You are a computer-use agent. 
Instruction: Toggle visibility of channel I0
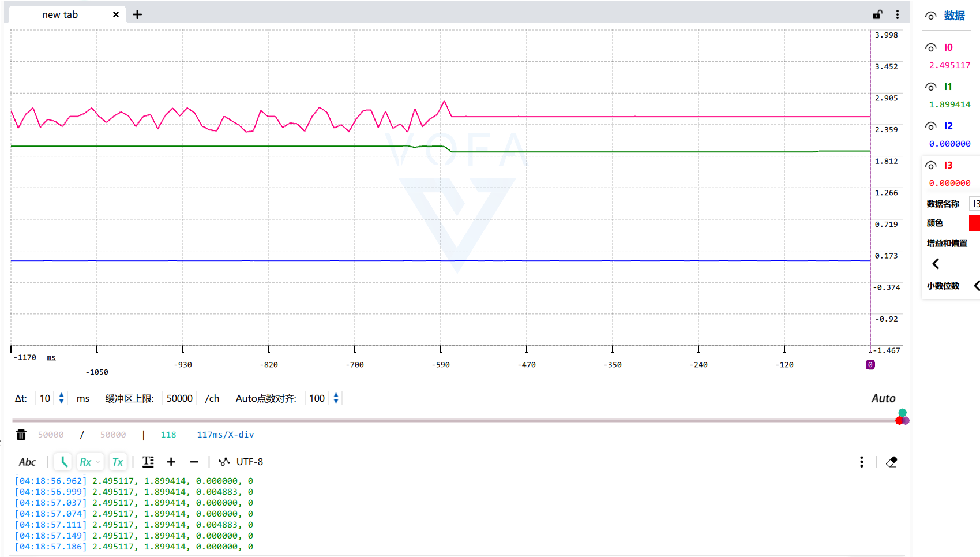(x=931, y=47)
